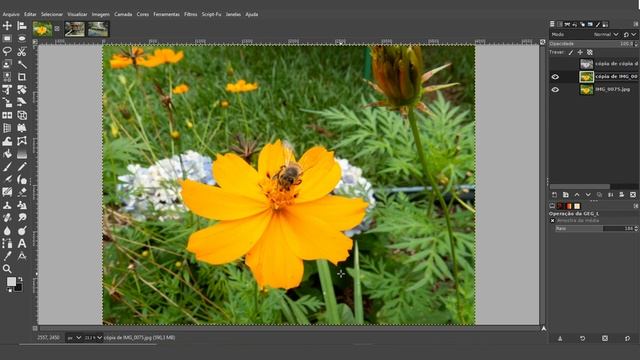The image size is (640, 360).
Task: Open the Filtros menu
Action: (x=191, y=14)
